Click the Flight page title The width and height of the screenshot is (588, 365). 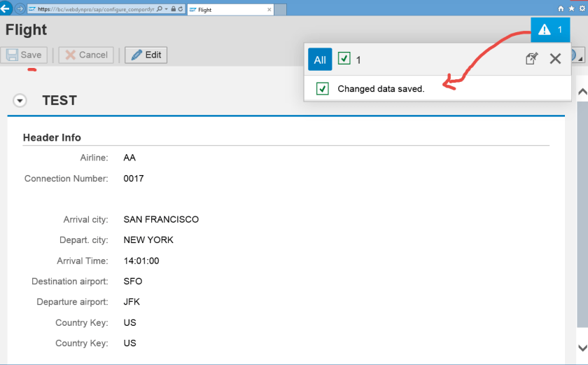(27, 29)
